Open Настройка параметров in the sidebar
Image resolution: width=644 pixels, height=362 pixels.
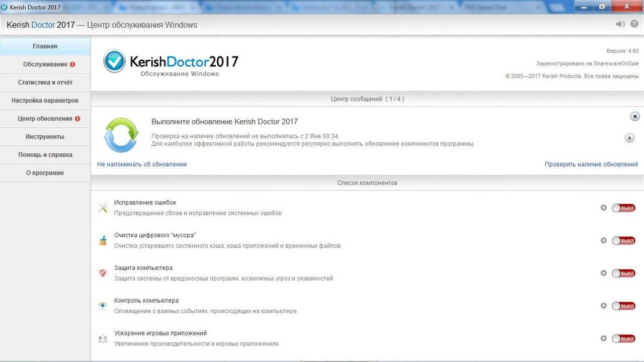[x=45, y=101]
